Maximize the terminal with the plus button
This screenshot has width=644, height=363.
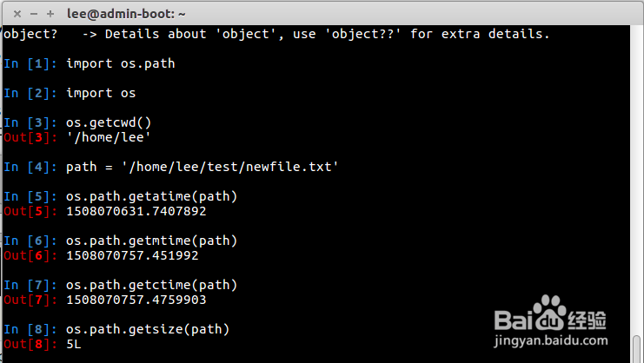click(x=50, y=13)
